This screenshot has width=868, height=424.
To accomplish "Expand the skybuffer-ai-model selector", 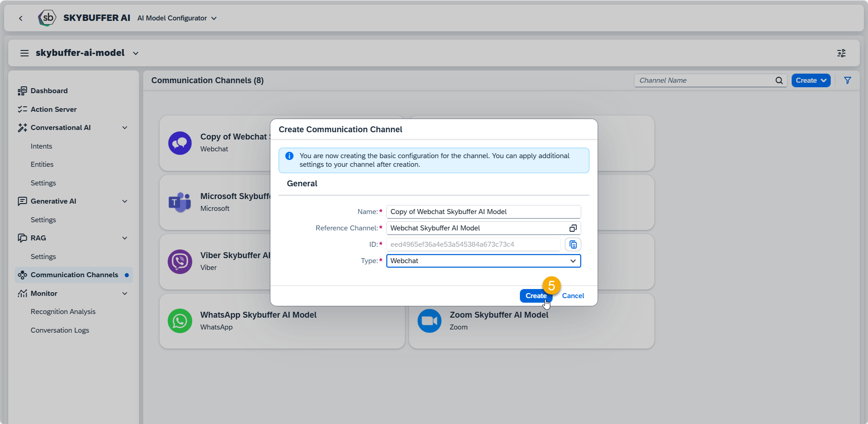I will click(135, 53).
